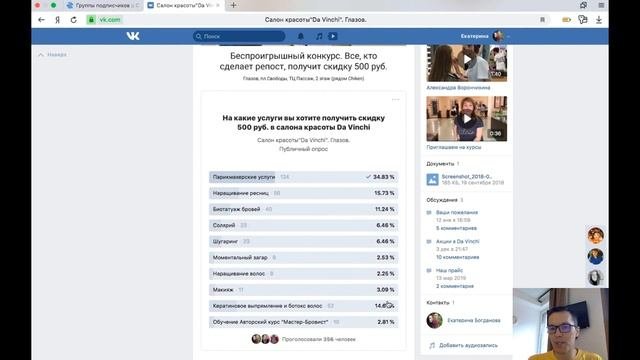
Task: Open the music note player in VK header
Action: pyautogui.click(x=319, y=36)
